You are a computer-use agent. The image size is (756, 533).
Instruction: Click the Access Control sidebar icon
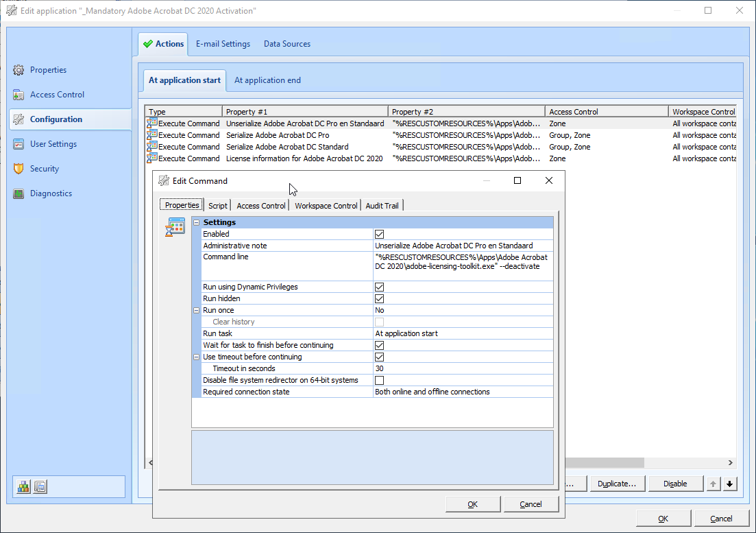click(19, 95)
